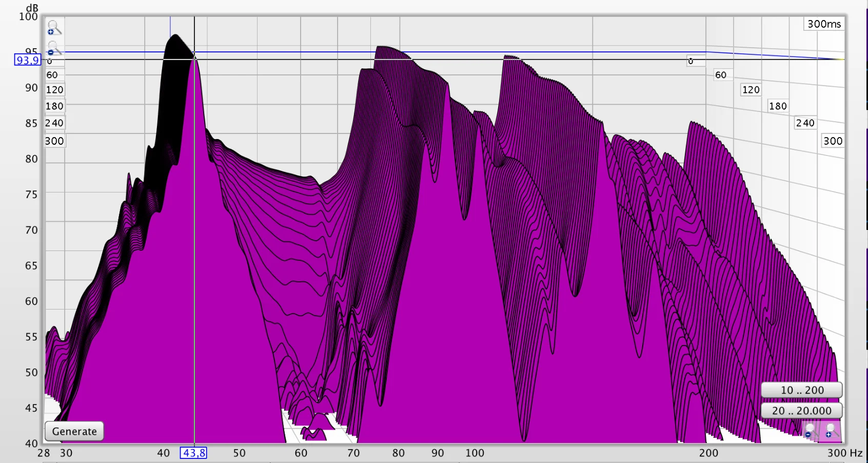Click the 300 Hz frequency axis label

pyautogui.click(x=844, y=453)
